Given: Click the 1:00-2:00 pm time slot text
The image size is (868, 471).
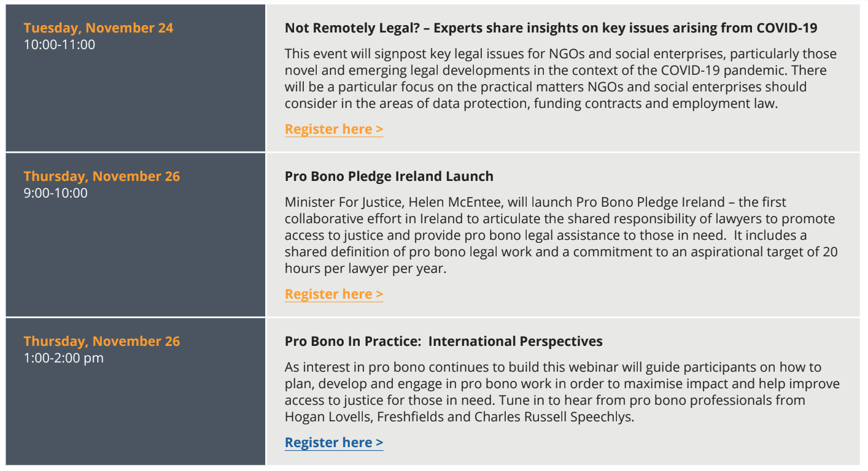Looking at the screenshot, I should point(64,358).
